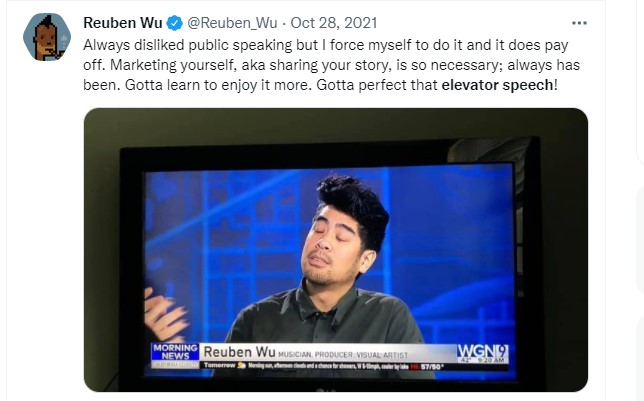Image resolution: width=644 pixels, height=401 pixels.
Task: Open the three-dot more options menu
Action: point(579,23)
